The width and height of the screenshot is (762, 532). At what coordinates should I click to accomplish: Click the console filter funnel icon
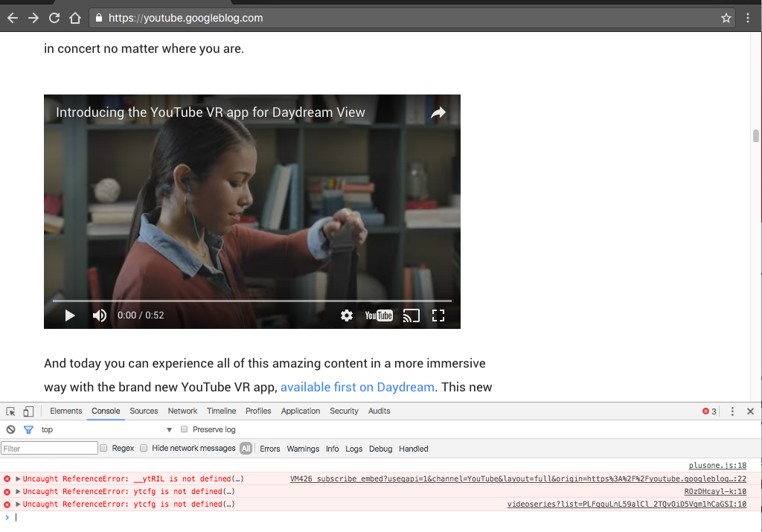coord(28,430)
